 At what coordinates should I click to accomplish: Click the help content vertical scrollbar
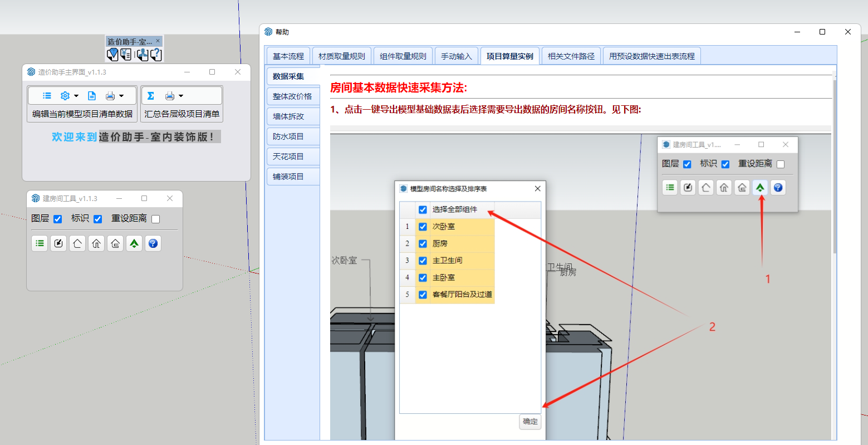[834, 167]
